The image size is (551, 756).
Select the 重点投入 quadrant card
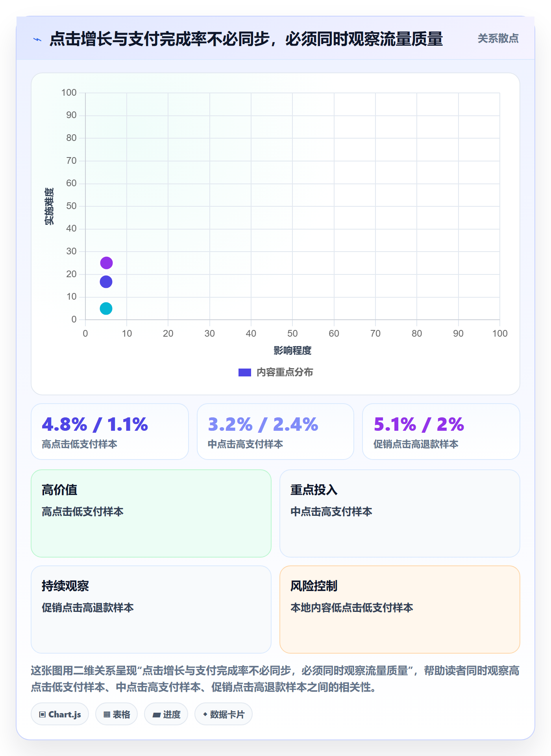(400, 513)
